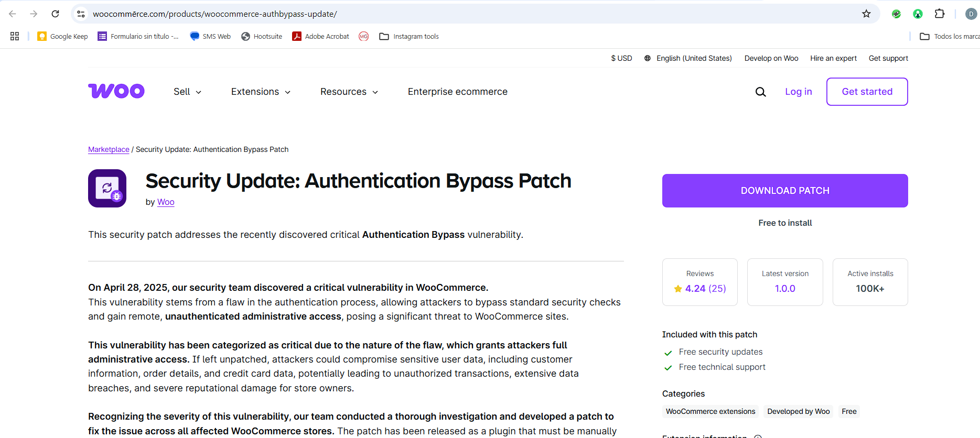Open the Todos los marcadores folder

pos(950,36)
